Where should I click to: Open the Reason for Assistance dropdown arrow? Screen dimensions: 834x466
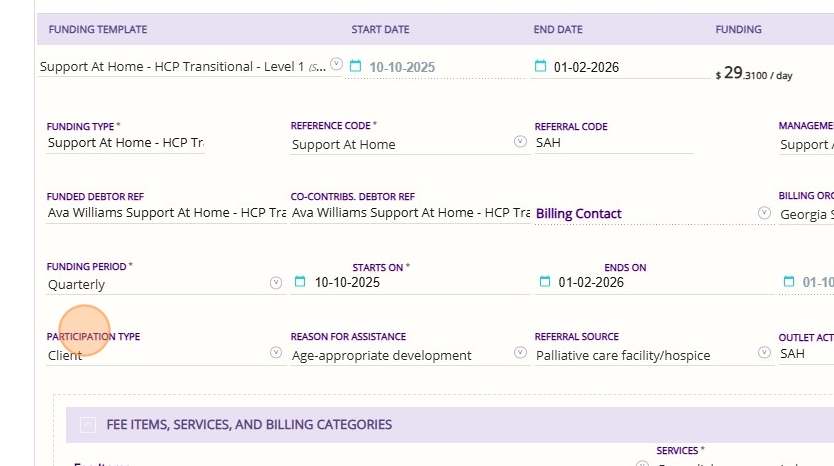coord(520,353)
